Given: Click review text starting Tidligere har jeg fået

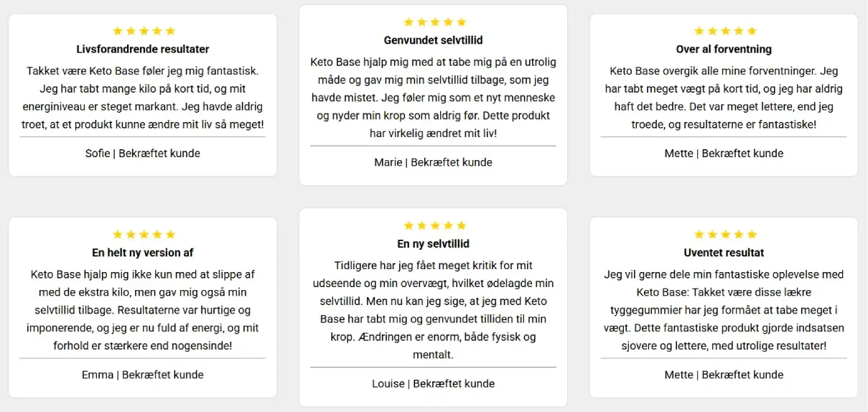Looking at the screenshot, I should point(434,310).
